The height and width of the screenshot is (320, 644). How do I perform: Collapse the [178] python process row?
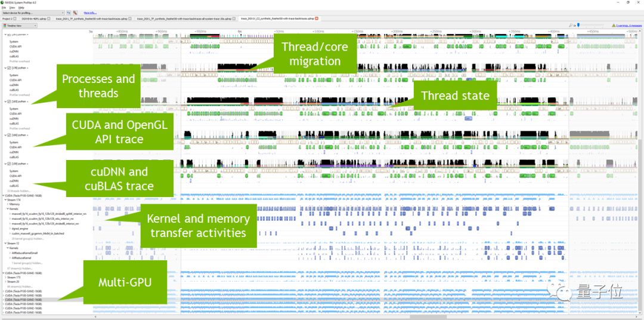point(5,67)
